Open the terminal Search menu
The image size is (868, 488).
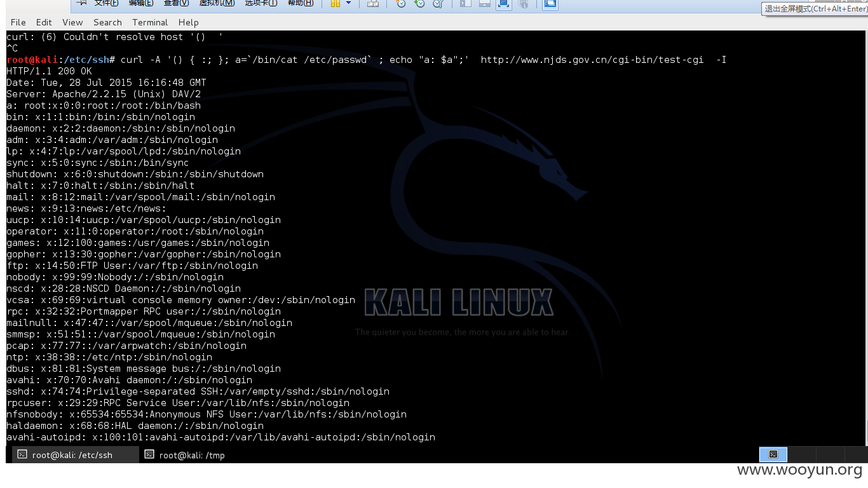pos(107,22)
